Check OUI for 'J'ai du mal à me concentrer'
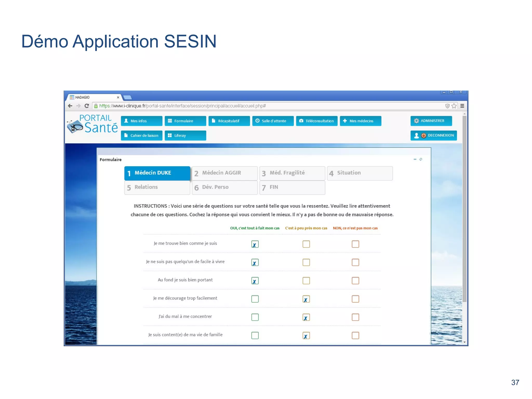This screenshot has width=532, height=399. [x=255, y=317]
